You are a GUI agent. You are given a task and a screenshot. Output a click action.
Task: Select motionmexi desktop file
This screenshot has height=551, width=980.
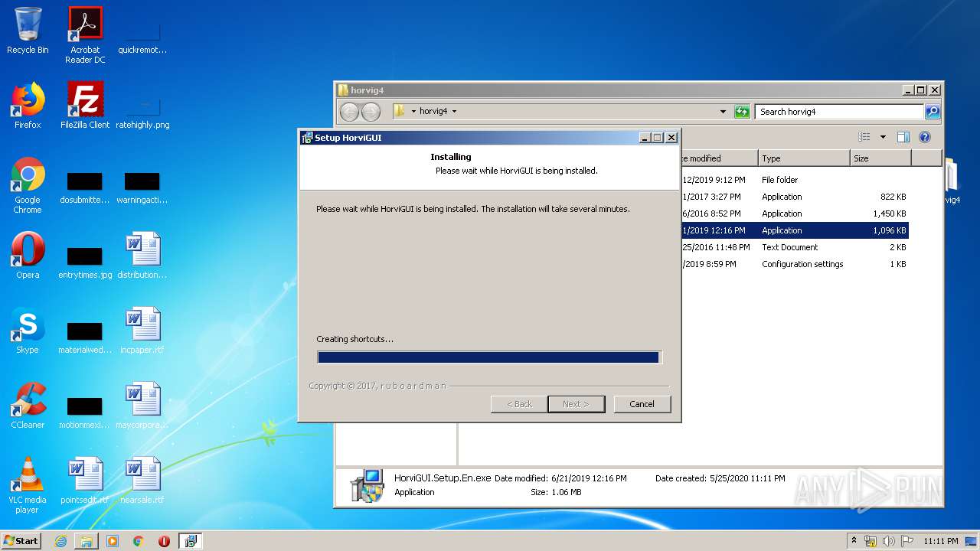pos(85,412)
